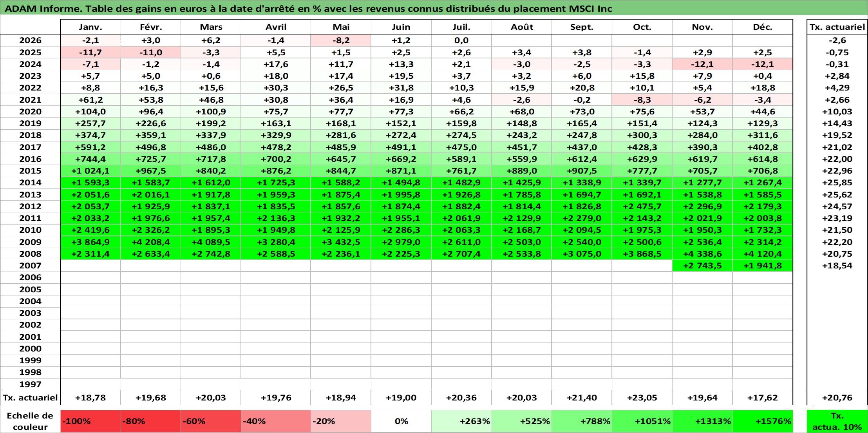The image size is (868, 433).
Task: Click cell +744,4 for Janv. 2016
Action: pos(90,159)
